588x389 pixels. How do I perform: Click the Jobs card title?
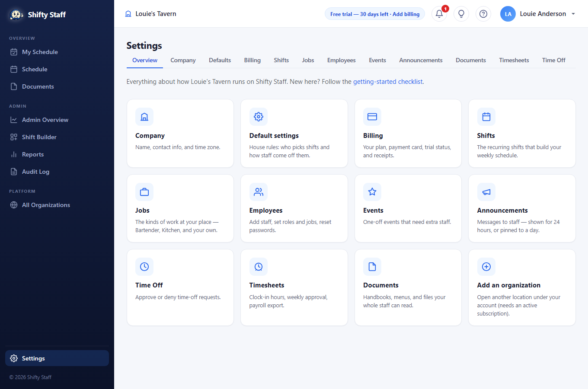(142, 210)
